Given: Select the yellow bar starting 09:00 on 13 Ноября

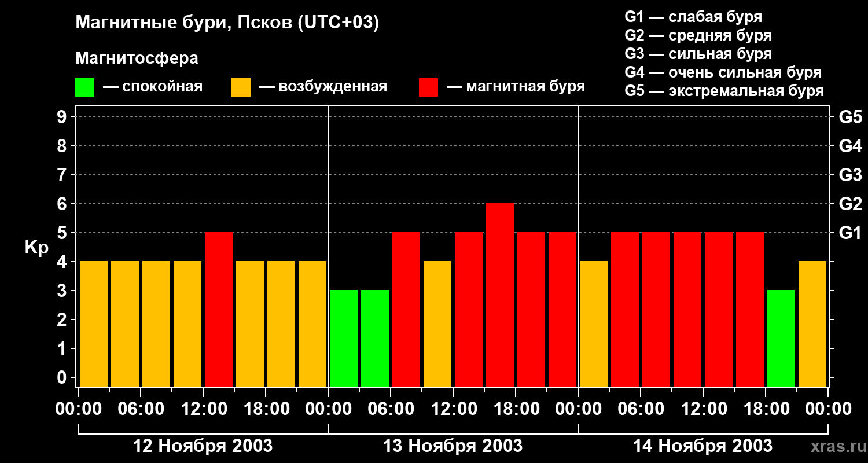Looking at the screenshot, I should point(437,324).
